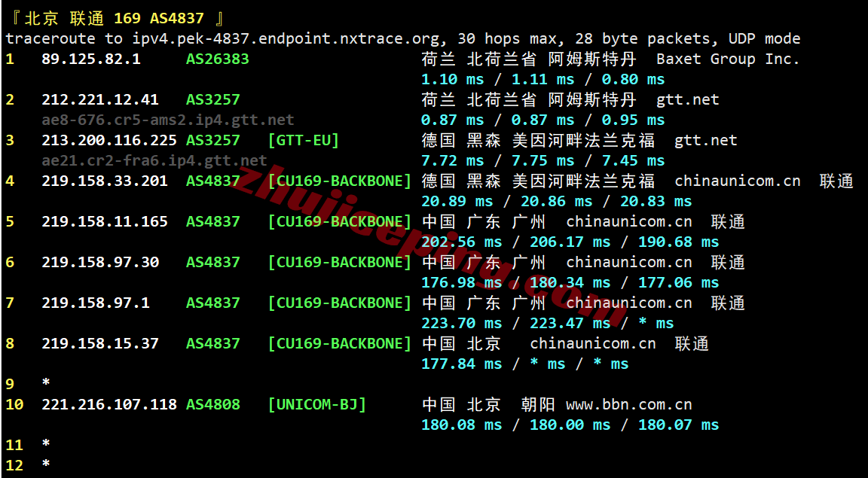
Task: Click IP address 219.158.33.201
Action: point(105,181)
